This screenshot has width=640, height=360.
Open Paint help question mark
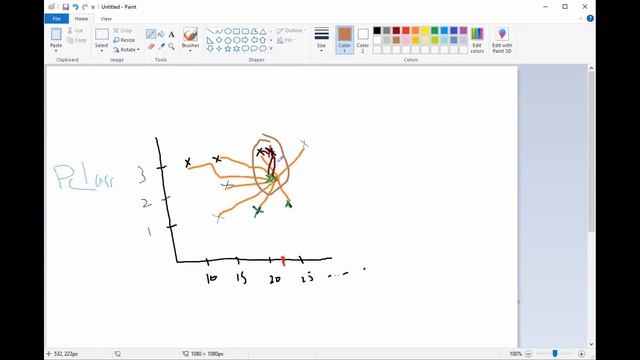pyautogui.click(x=590, y=18)
